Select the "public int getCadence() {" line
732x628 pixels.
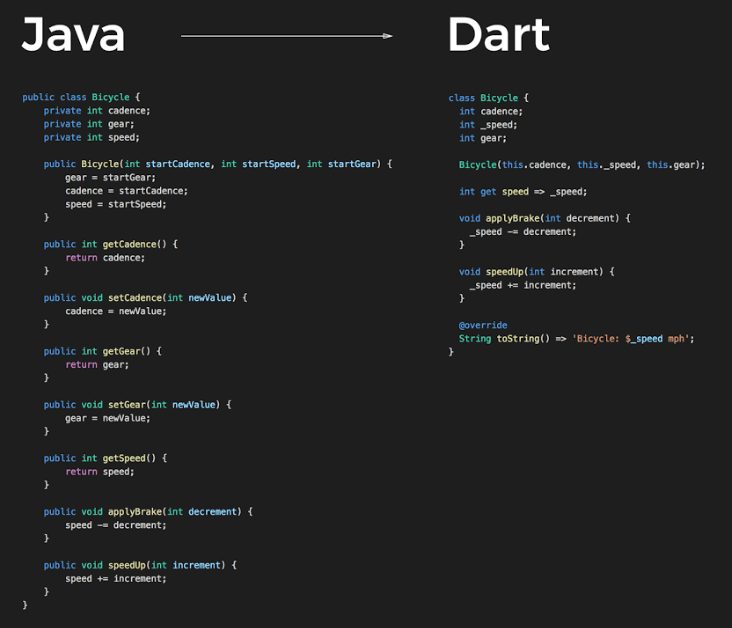click(x=111, y=244)
